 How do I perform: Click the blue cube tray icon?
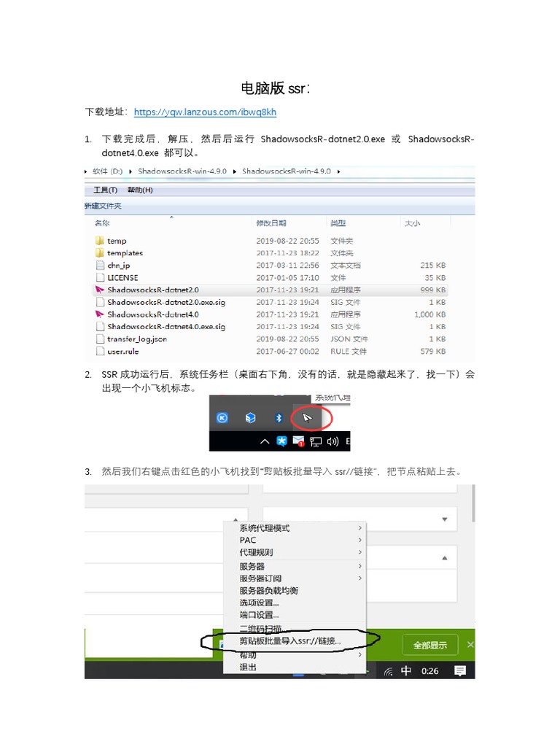251,418
